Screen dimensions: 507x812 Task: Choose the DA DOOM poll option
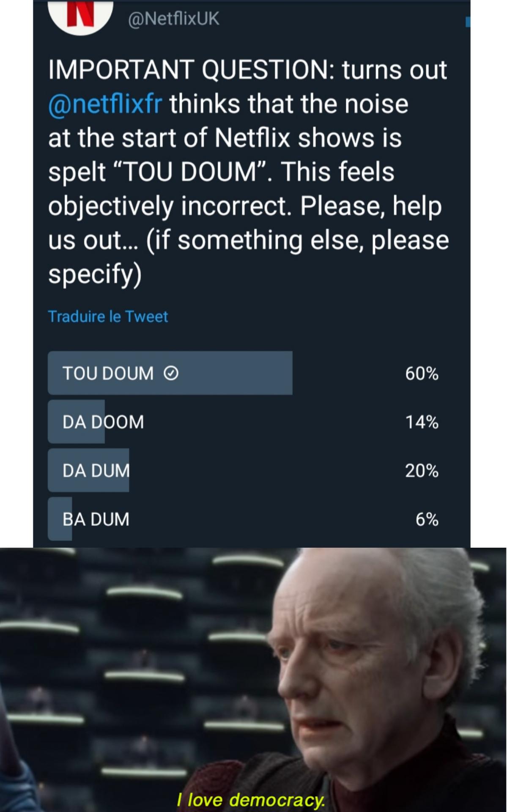pos(103,422)
